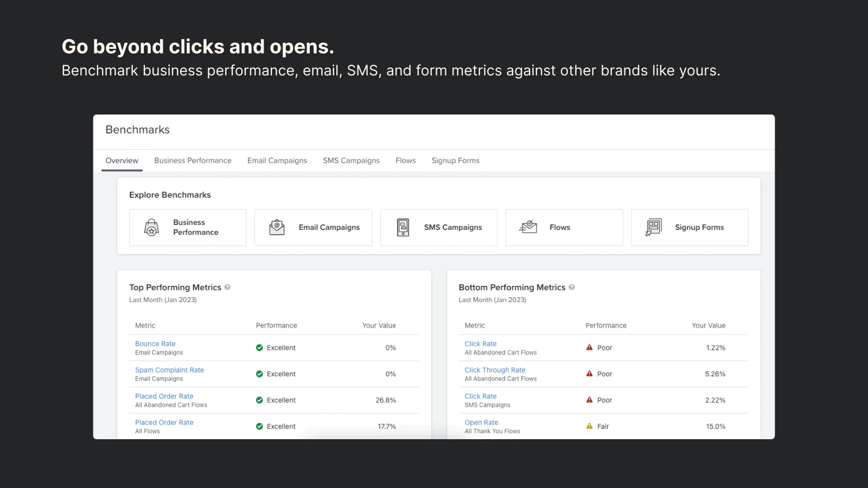
Task: Switch to the Business Performance tab
Action: (193, 160)
